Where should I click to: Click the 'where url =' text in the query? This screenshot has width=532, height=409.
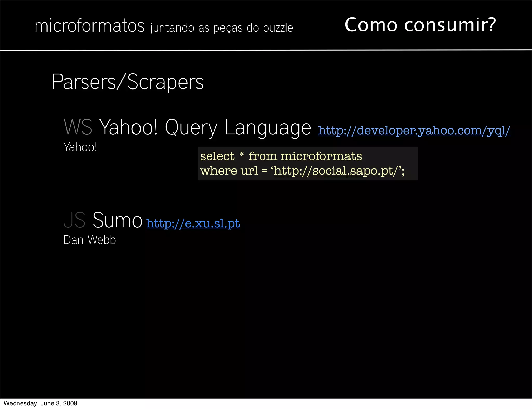(233, 171)
